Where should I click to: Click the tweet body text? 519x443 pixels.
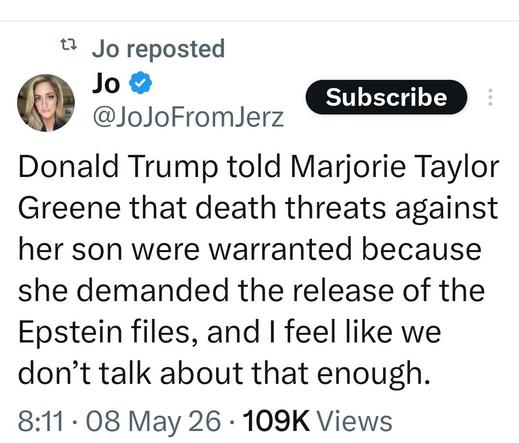(258, 269)
